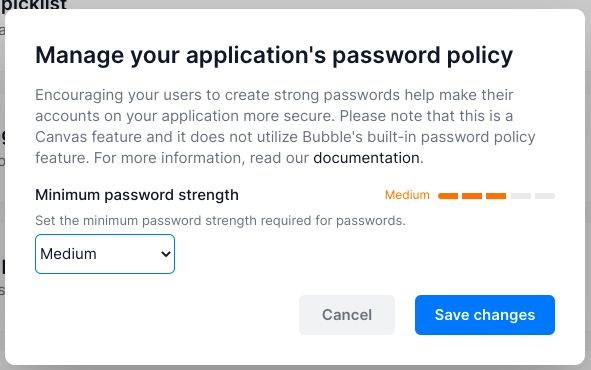Click the description paragraph about strong passwords

click(x=285, y=126)
